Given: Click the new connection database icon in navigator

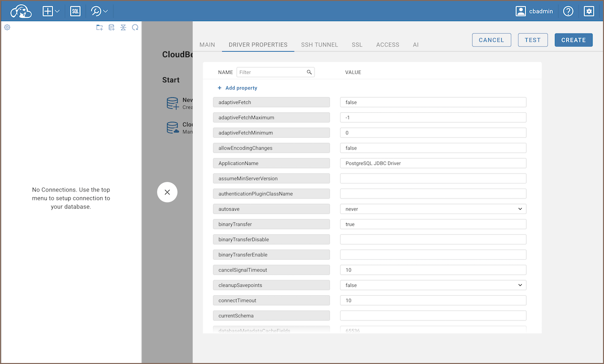Looking at the screenshot, I should [x=111, y=28].
